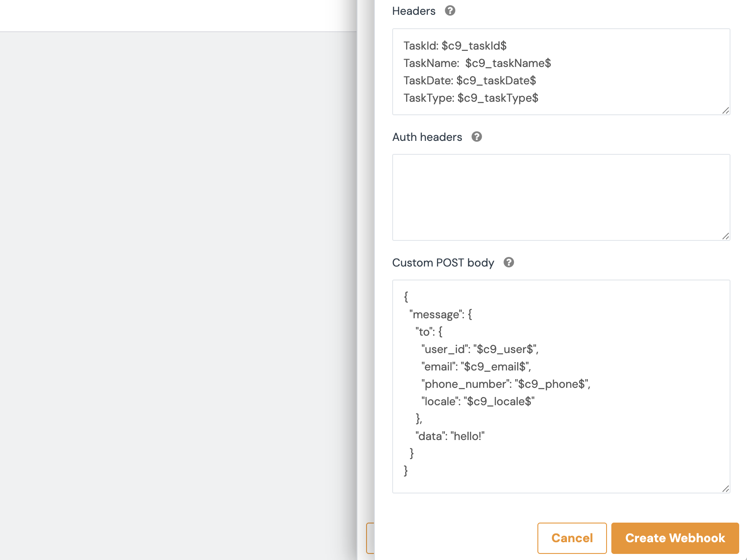Click the Custom POST body resize handle
Screen dimensions: 747x560
pyautogui.click(x=725, y=489)
